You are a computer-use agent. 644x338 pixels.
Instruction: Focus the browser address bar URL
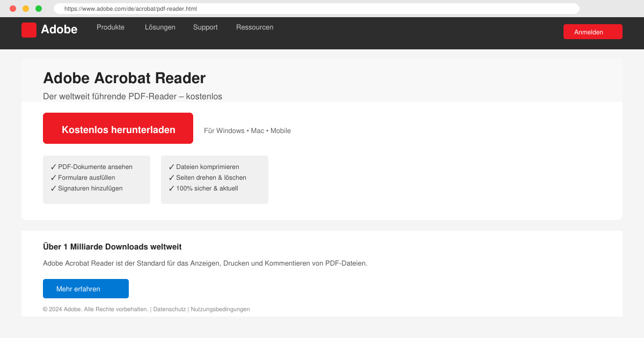(317, 9)
